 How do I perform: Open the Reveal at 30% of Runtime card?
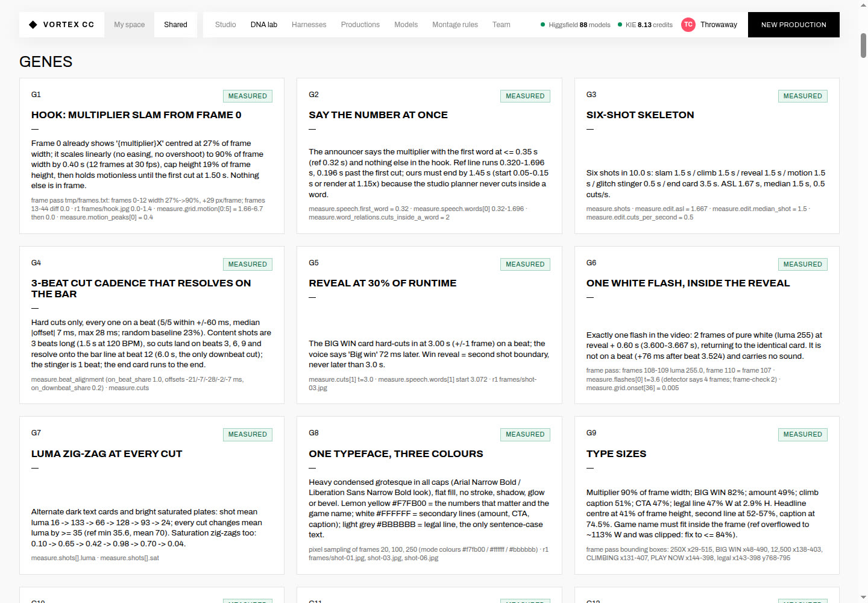click(x=429, y=325)
